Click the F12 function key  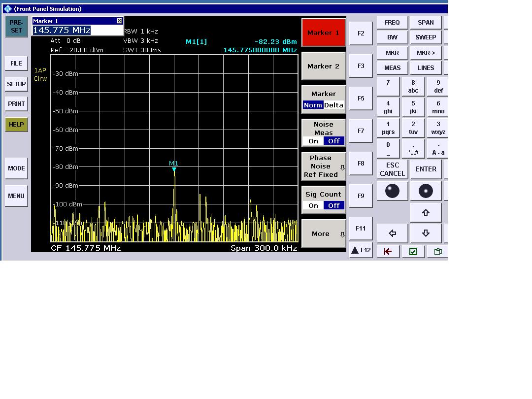(361, 250)
